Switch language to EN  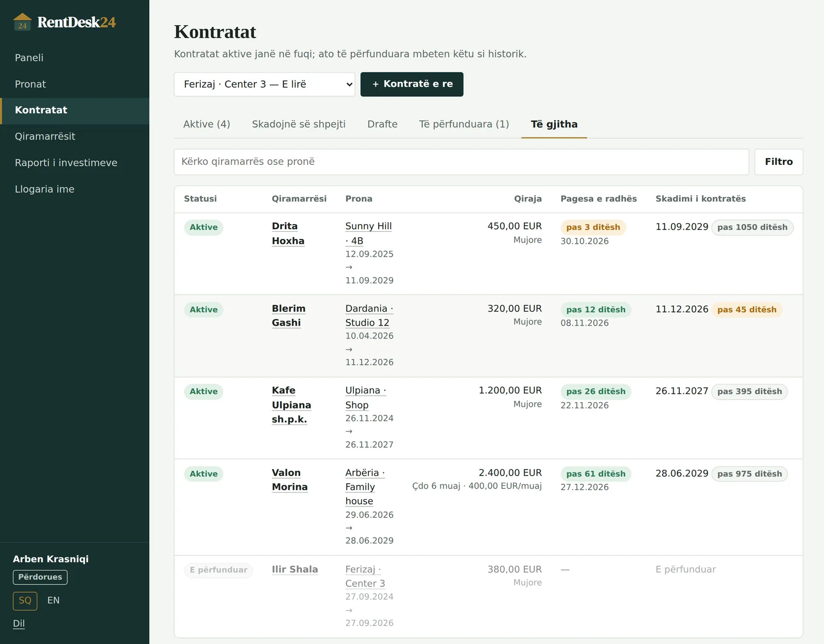click(x=54, y=601)
